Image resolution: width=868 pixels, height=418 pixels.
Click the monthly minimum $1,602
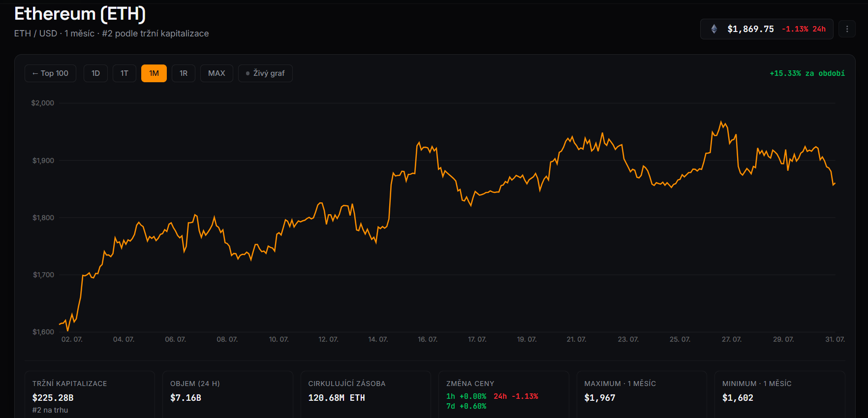click(x=738, y=398)
